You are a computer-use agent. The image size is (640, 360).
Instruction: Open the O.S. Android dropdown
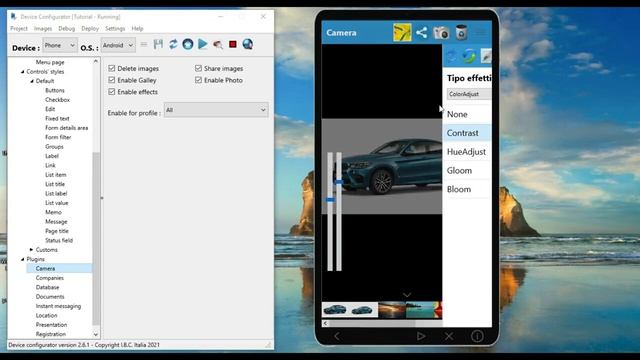pos(118,45)
